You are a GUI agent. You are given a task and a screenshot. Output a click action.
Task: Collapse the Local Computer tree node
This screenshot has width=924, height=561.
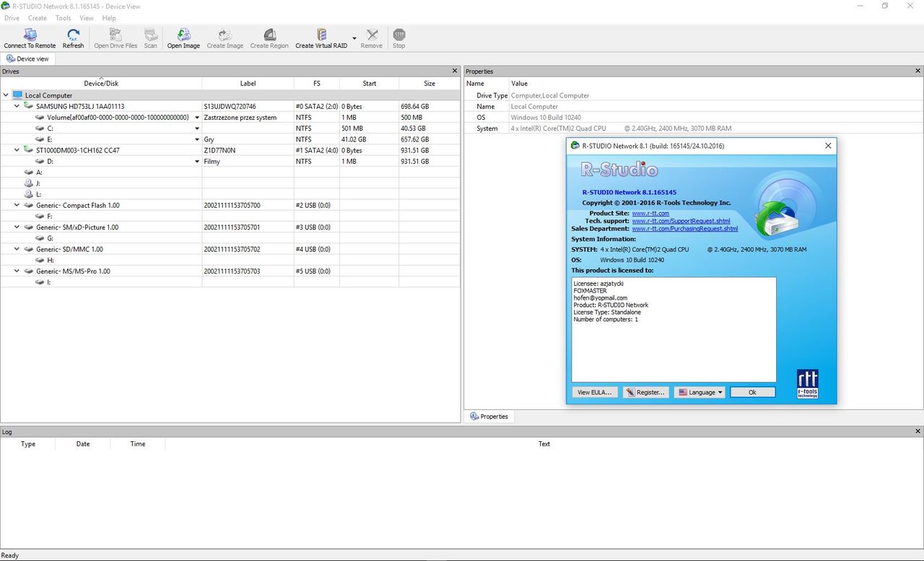coord(6,95)
